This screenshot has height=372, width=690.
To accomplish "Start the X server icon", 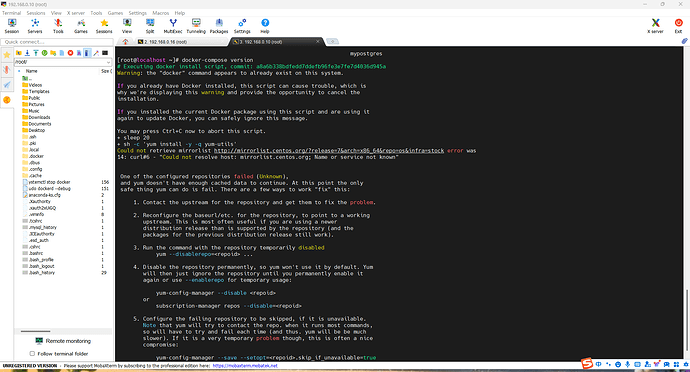I will [x=655, y=26].
